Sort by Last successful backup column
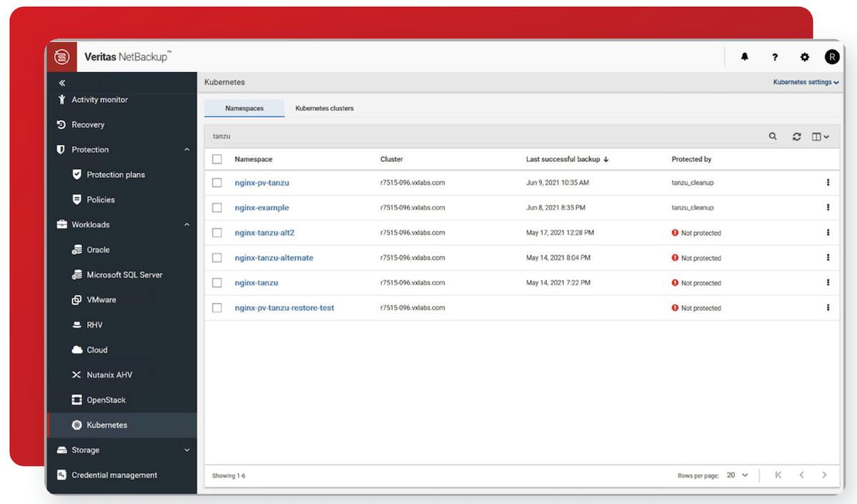 [x=567, y=159]
